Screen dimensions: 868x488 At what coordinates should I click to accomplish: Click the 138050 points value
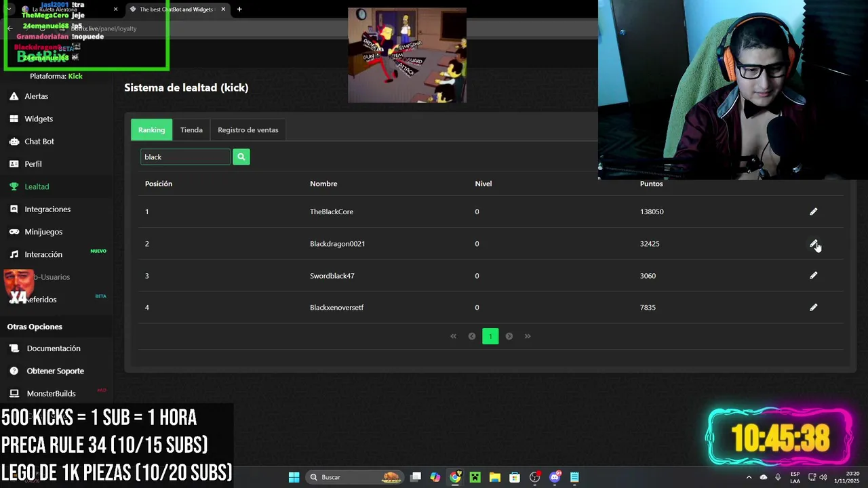tap(652, 211)
